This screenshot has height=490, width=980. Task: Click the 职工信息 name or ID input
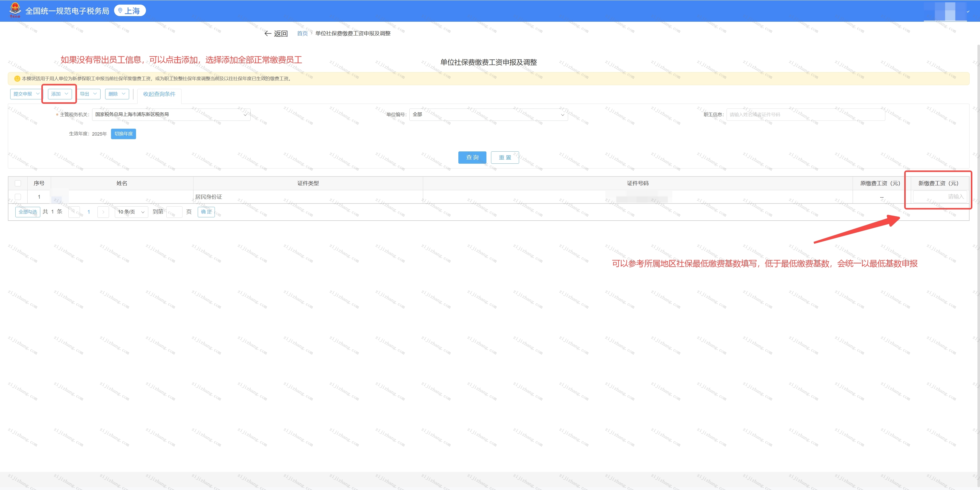pyautogui.click(x=805, y=115)
